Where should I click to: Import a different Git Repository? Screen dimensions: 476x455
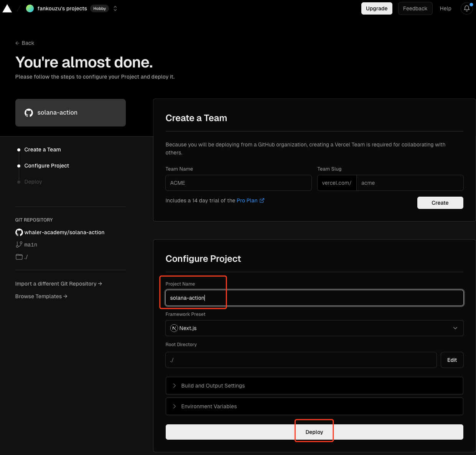click(58, 284)
